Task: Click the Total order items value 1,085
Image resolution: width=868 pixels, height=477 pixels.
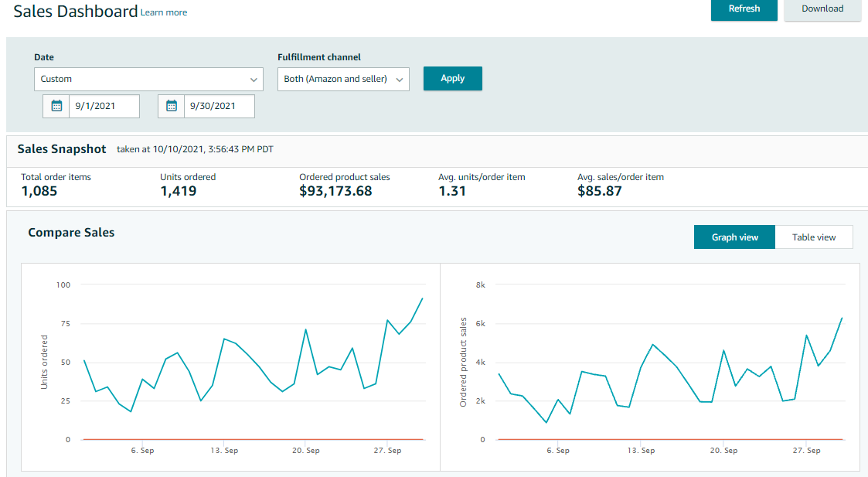Action: pos(39,191)
